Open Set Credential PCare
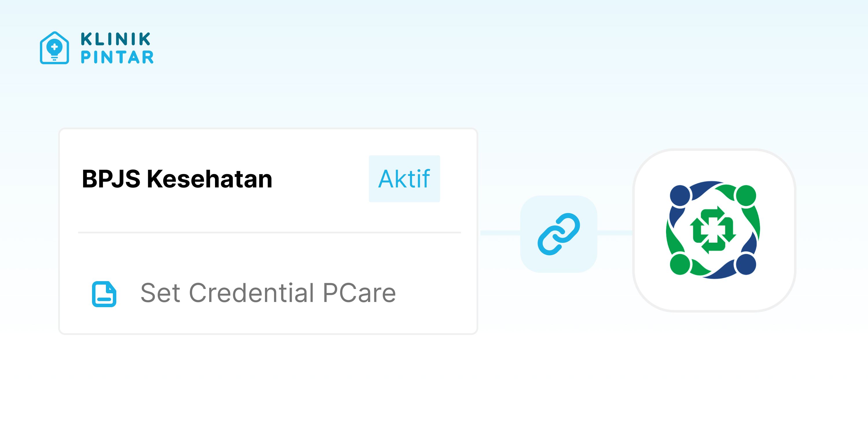This screenshot has width=868, height=446. click(x=268, y=293)
